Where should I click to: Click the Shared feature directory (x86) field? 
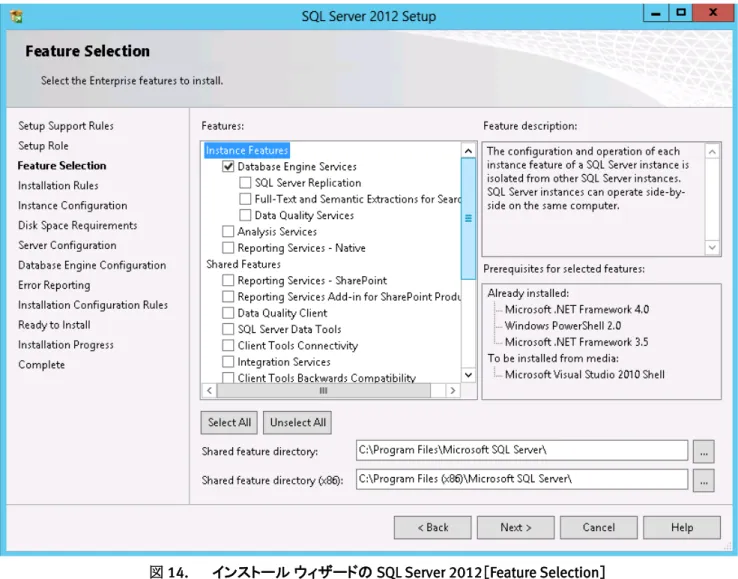click(521, 479)
